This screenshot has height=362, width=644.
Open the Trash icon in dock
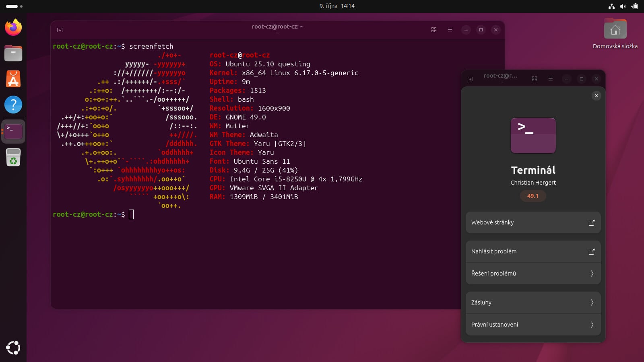tap(13, 157)
